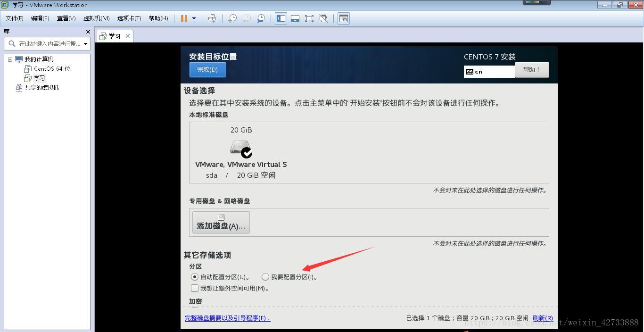Screen dimensions: 644x332
Task: Close the 库 library panel
Action: click(x=88, y=32)
